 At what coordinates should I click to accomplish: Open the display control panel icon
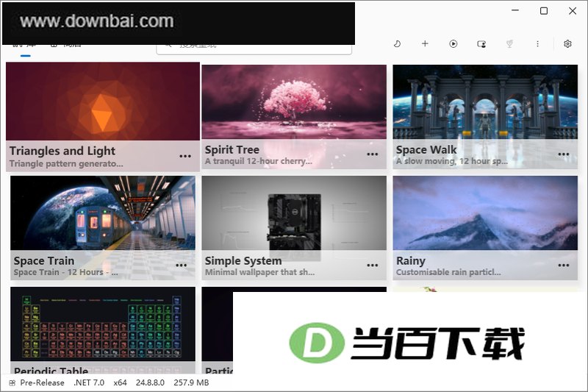click(x=481, y=44)
